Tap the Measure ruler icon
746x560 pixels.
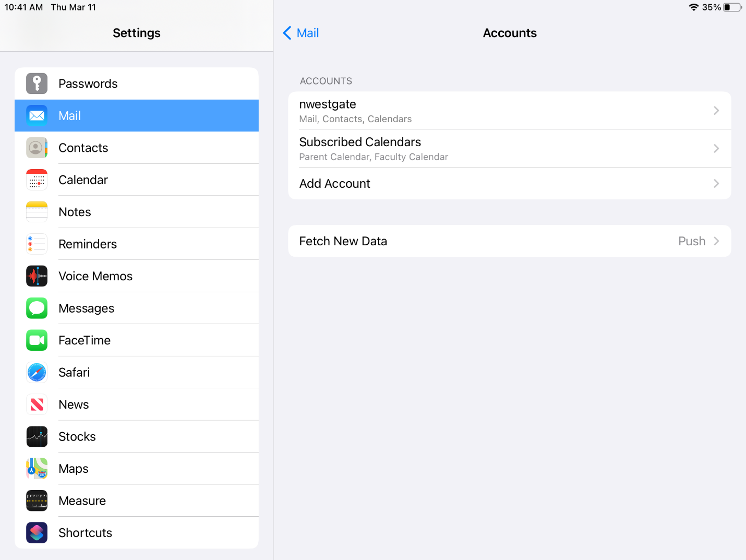(x=37, y=501)
